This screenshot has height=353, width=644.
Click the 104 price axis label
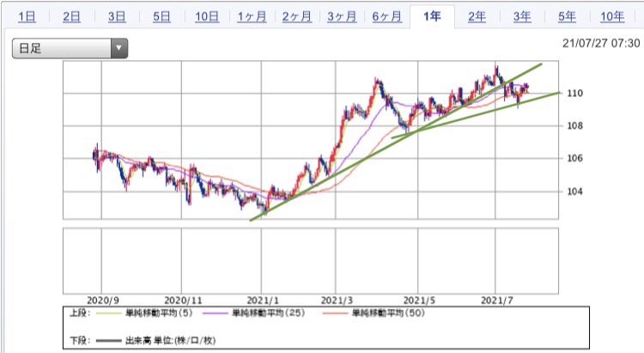pyautogui.click(x=574, y=191)
